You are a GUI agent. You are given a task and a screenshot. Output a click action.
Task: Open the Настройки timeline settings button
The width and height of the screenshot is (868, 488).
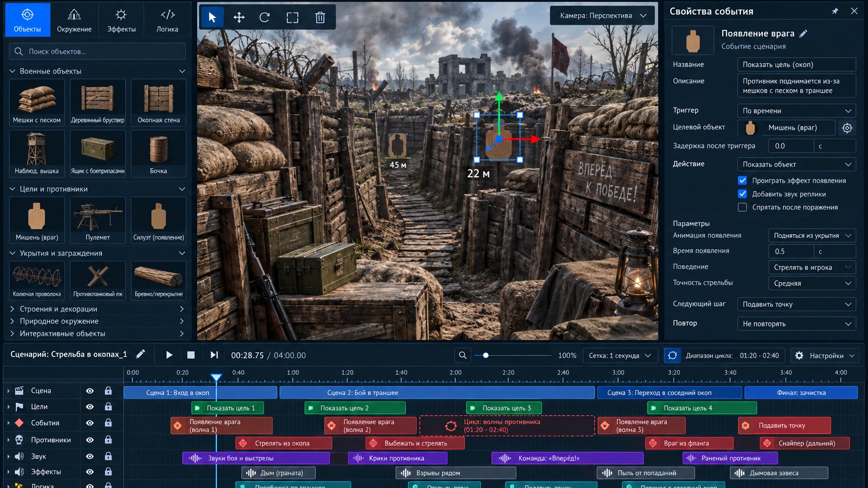point(824,355)
